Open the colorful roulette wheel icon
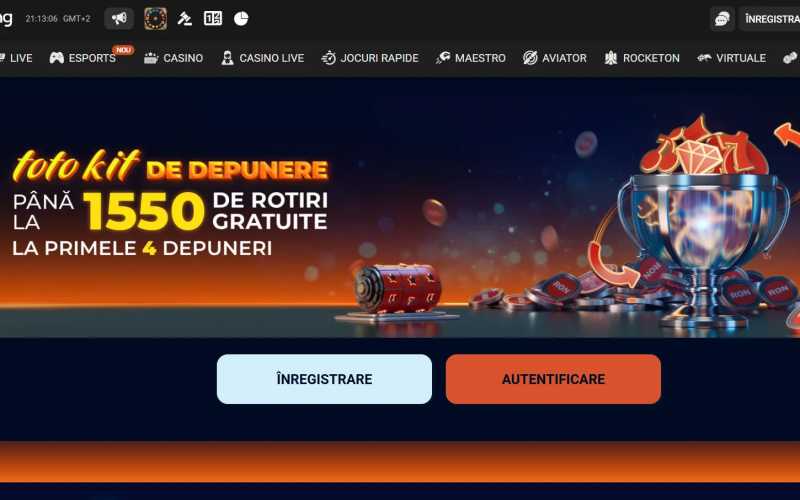The image size is (800, 500). pos(156,19)
